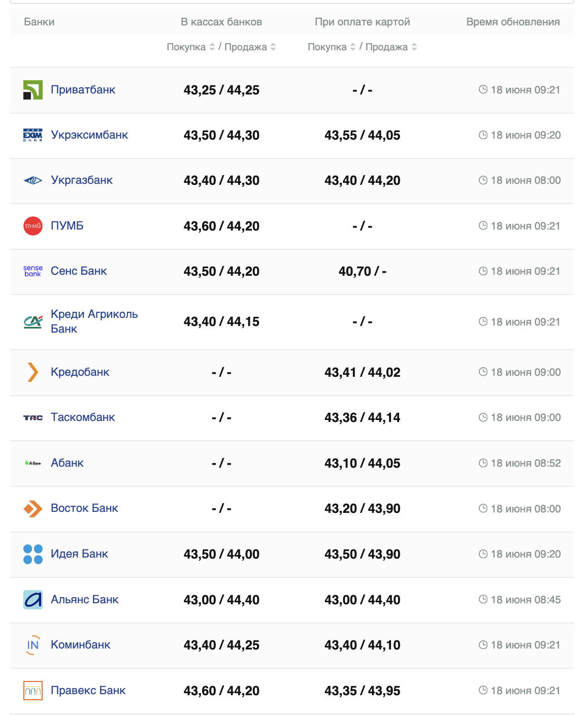Click the Правекс Банк logo icon
The height and width of the screenshot is (715, 588).
33,691
